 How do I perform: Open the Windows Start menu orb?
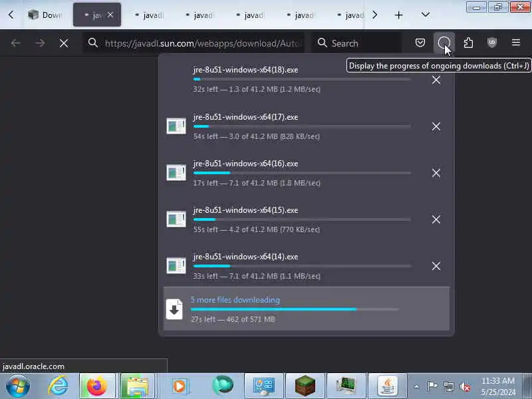(x=18, y=386)
